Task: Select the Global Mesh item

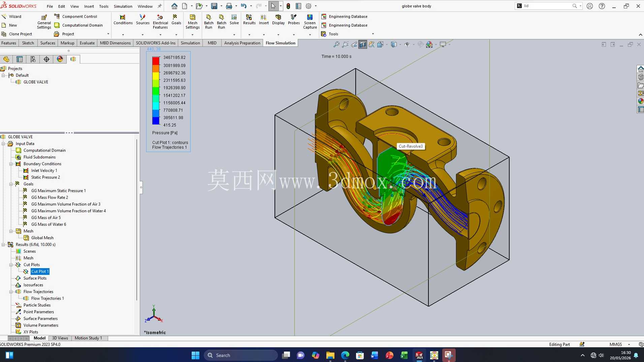Action: [42, 238]
